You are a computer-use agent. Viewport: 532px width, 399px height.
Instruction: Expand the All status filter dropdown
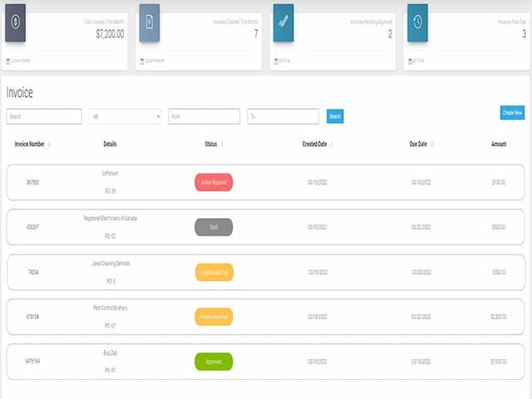pyautogui.click(x=125, y=116)
